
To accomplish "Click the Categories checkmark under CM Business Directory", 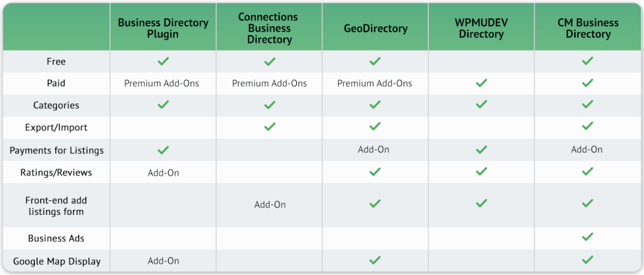I will click(588, 104).
